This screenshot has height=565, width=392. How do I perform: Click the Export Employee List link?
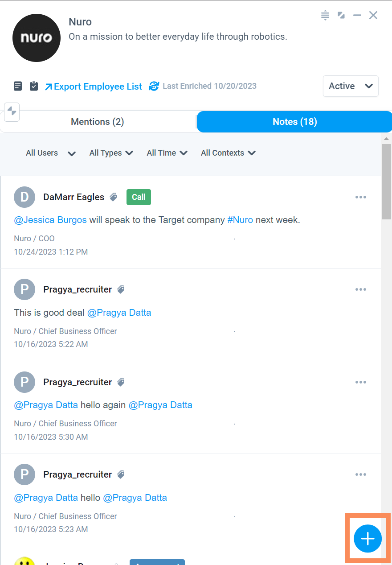pos(93,87)
